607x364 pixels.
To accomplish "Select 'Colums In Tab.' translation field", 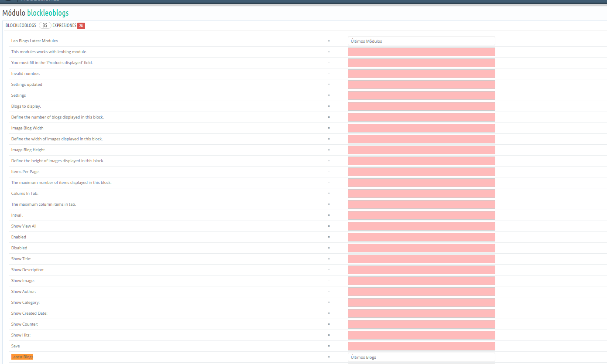I will 421,194.
